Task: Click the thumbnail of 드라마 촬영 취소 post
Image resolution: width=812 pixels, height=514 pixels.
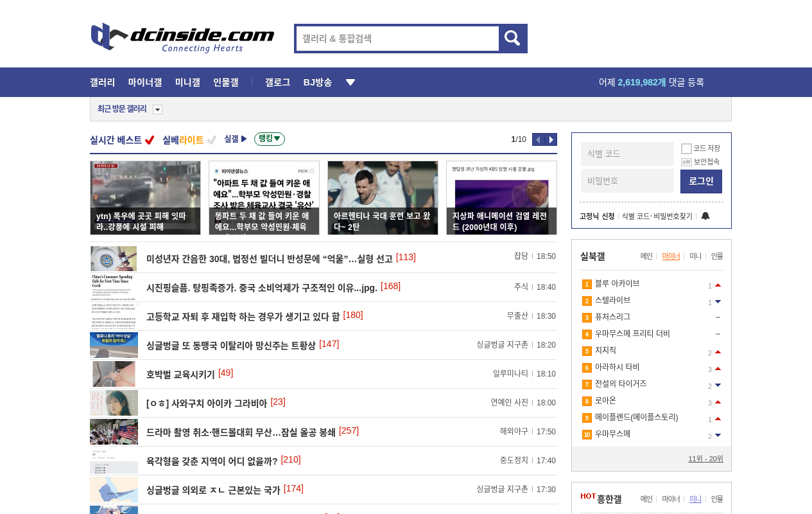Action: pyautogui.click(x=114, y=432)
